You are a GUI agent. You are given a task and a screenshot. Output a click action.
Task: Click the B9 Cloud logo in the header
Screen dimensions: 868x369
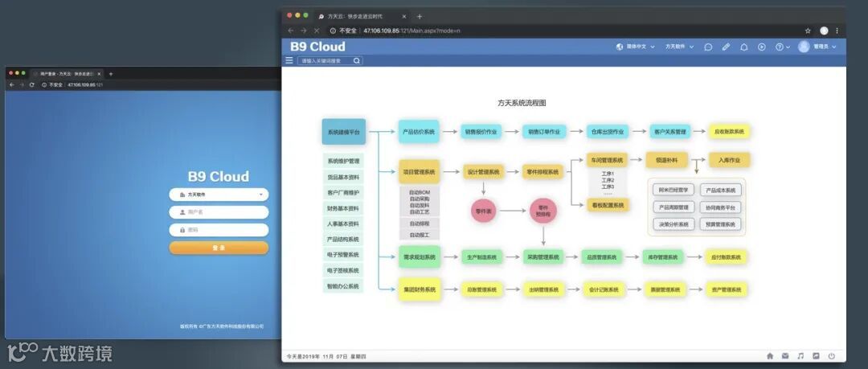(317, 47)
